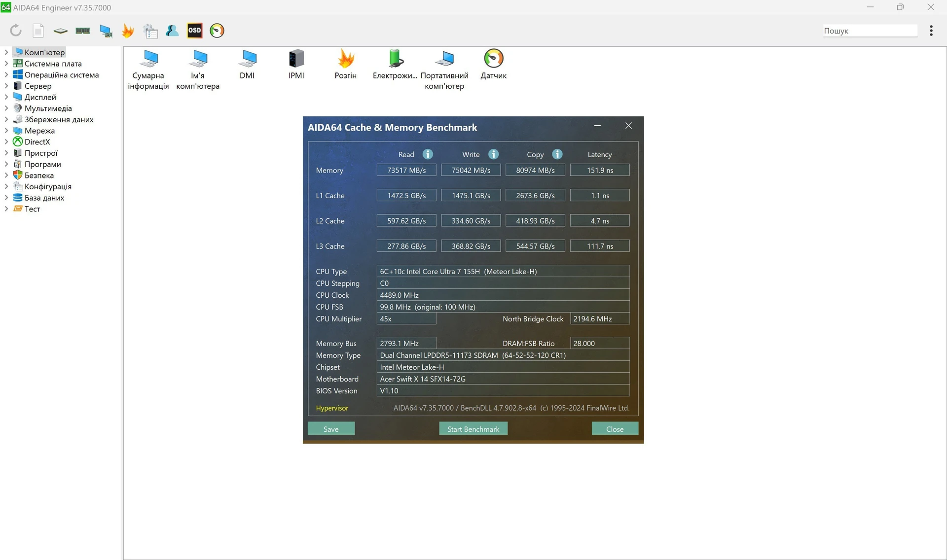Click the info icon next to Copy
The image size is (947, 560).
[x=557, y=154]
